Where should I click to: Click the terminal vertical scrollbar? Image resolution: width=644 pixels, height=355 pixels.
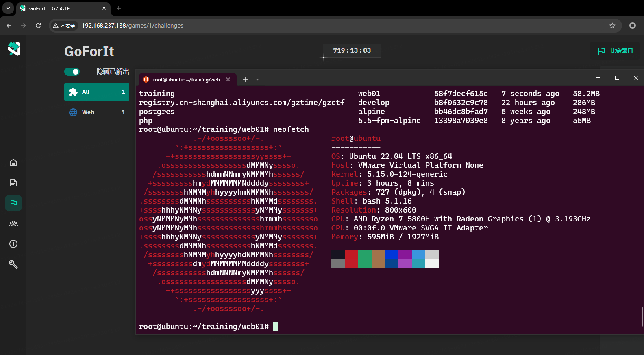[x=642, y=316]
